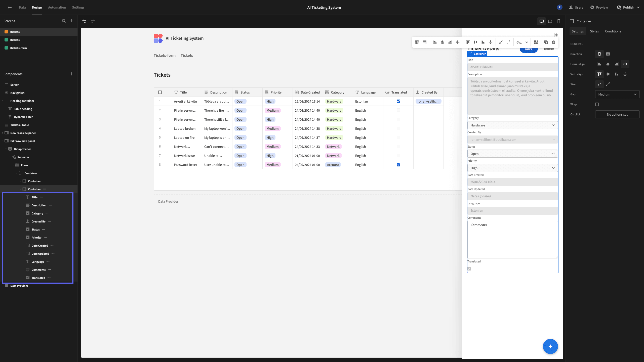
Task: Collapse the Heading container tree node
Action: [3, 101]
